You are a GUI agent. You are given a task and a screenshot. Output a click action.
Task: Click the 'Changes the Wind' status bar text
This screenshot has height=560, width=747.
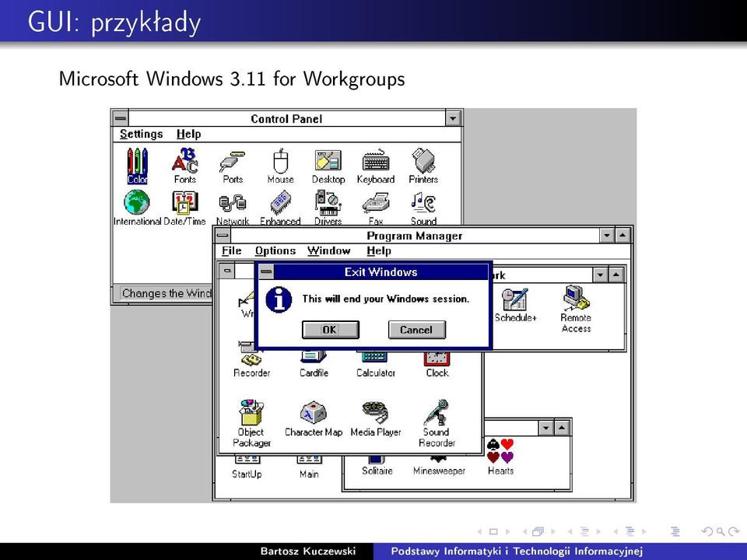tap(167, 293)
